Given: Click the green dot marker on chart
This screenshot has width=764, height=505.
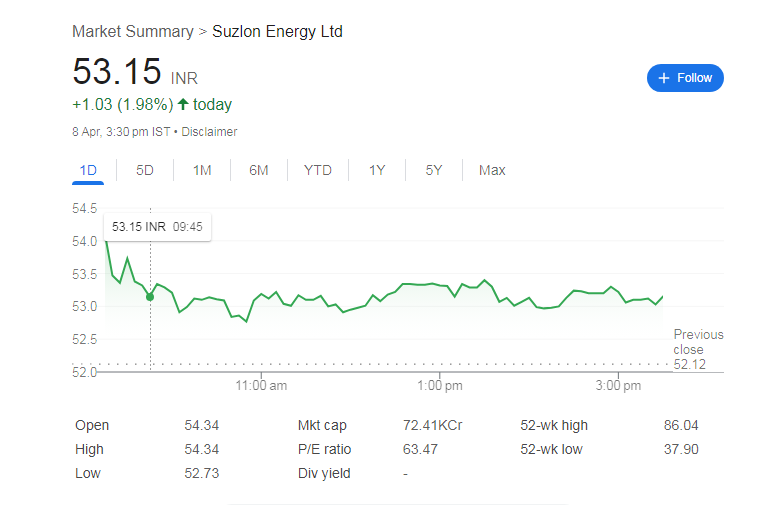Looking at the screenshot, I should [x=150, y=297].
